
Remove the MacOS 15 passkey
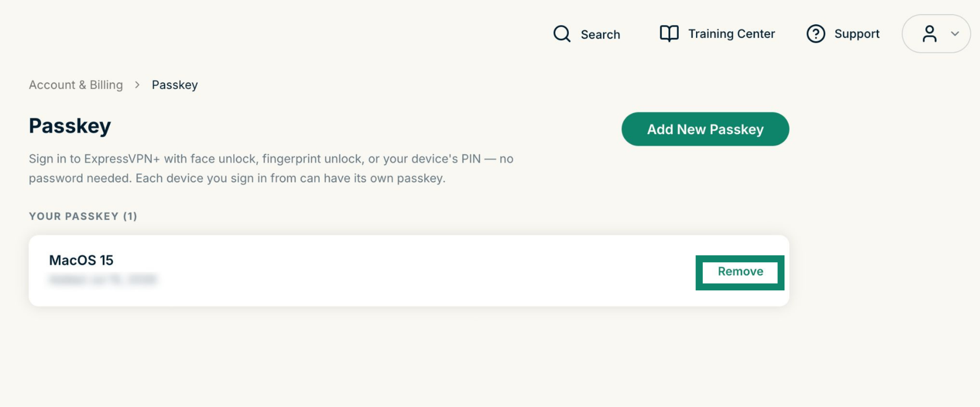coord(740,272)
